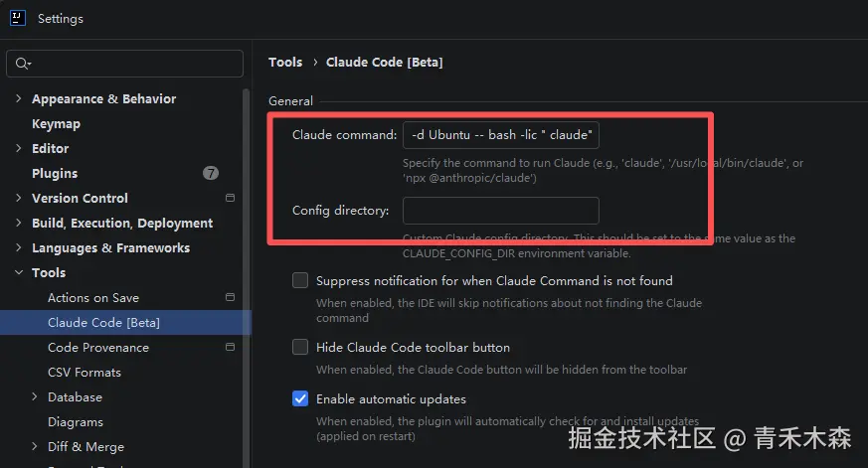Open the Plugins settings page
Image resolution: width=868 pixels, height=468 pixels.
[x=55, y=174]
